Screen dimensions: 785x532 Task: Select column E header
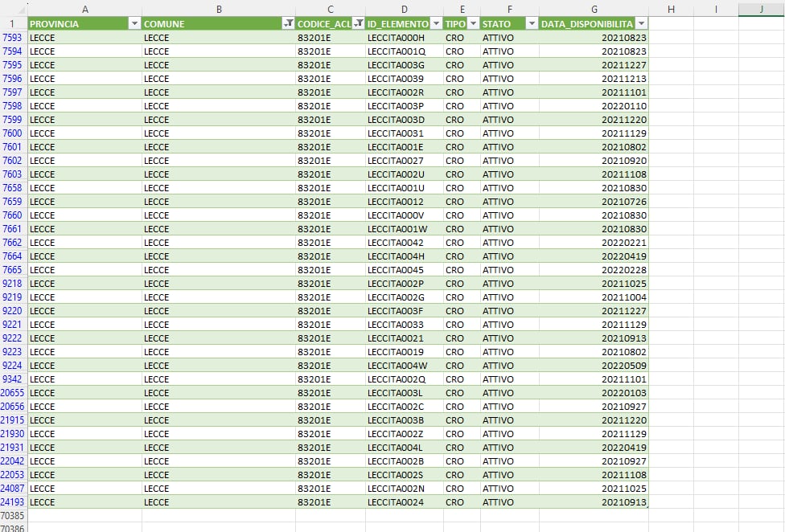[462, 9]
